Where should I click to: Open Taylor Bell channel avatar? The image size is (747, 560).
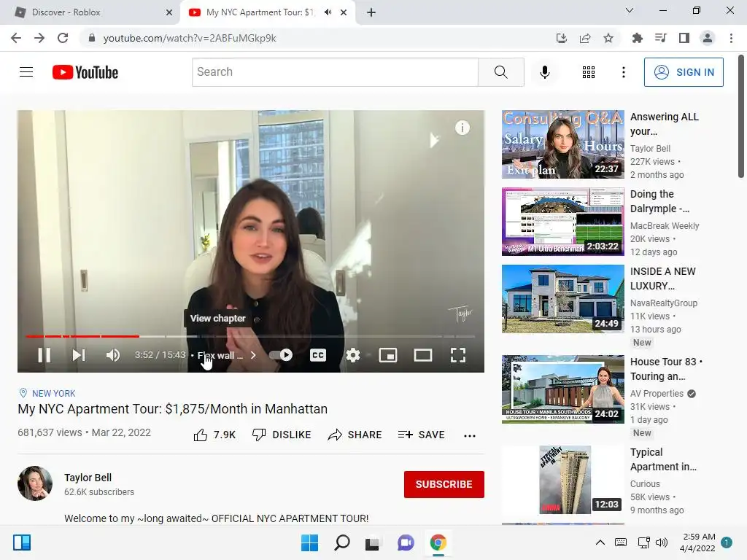pos(35,483)
